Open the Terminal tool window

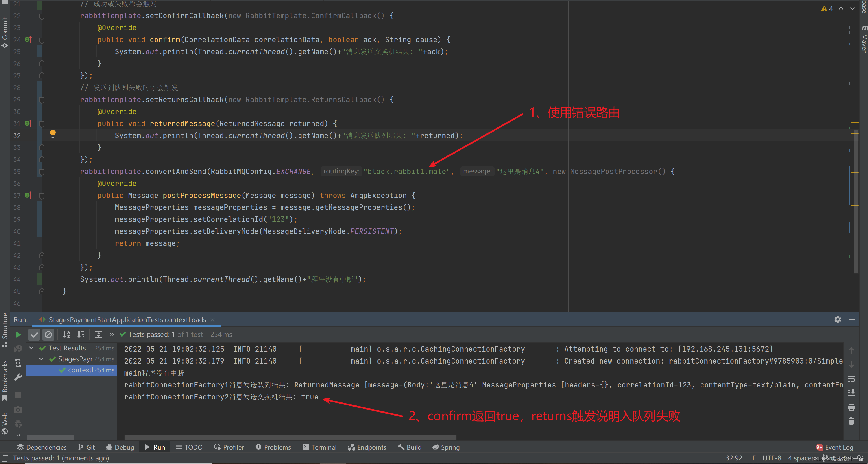(319, 447)
